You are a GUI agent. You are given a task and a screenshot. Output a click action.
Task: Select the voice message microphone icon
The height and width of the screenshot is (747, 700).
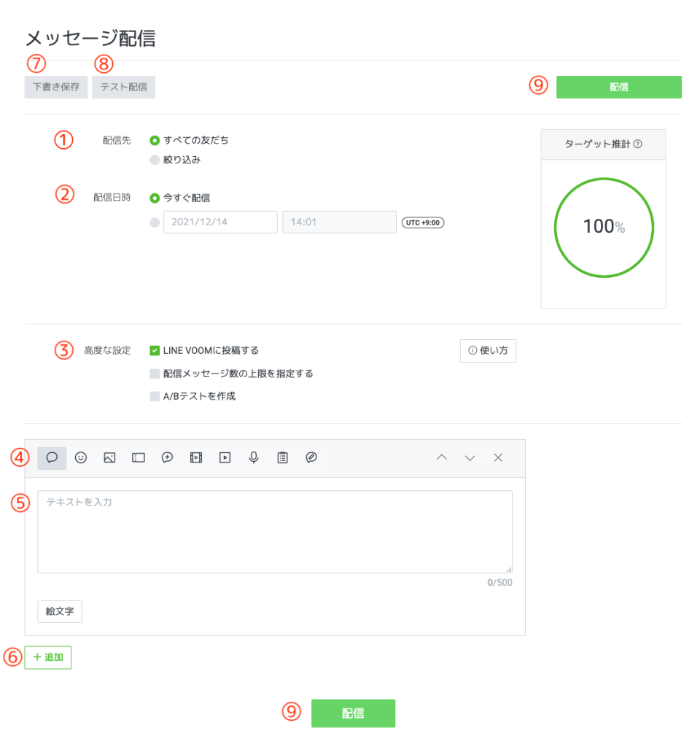tap(254, 458)
